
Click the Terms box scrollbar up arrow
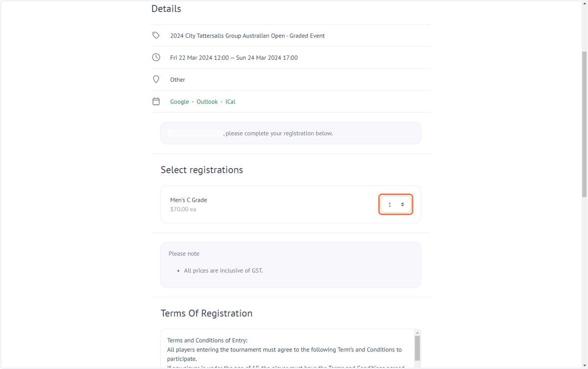click(x=417, y=333)
